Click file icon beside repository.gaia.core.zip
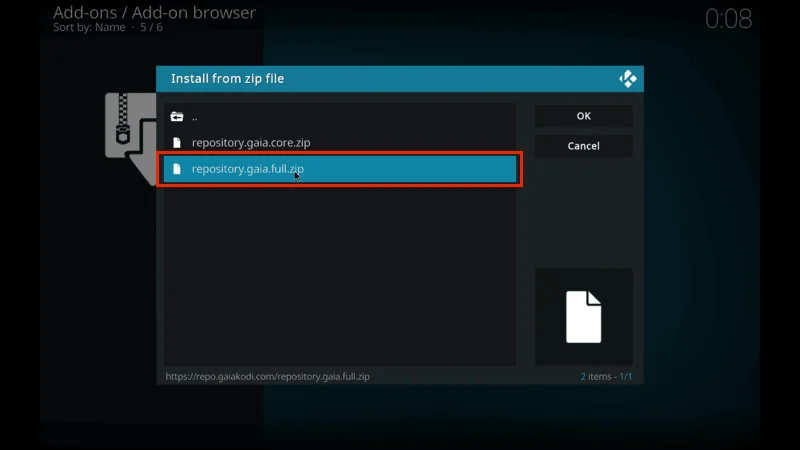Screen dimensions: 800x450 (177, 143)
